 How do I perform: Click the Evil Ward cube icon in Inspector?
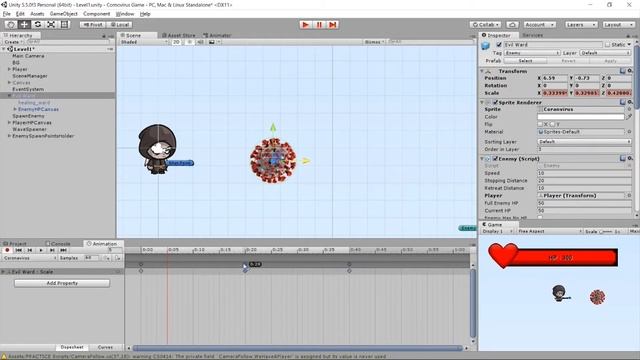485,45
